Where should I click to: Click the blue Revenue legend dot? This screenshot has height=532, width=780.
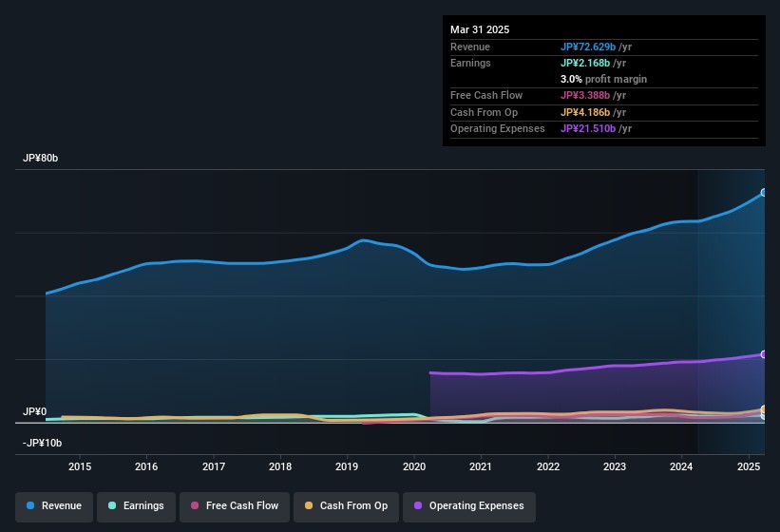31,505
